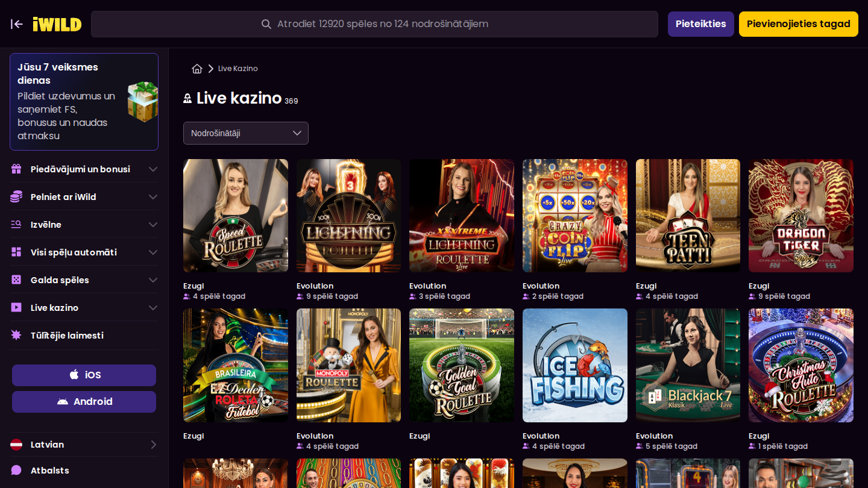Open Tūlītējie laimesti menu item
The height and width of the screenshot is (488, 868).
click(84, 335)
